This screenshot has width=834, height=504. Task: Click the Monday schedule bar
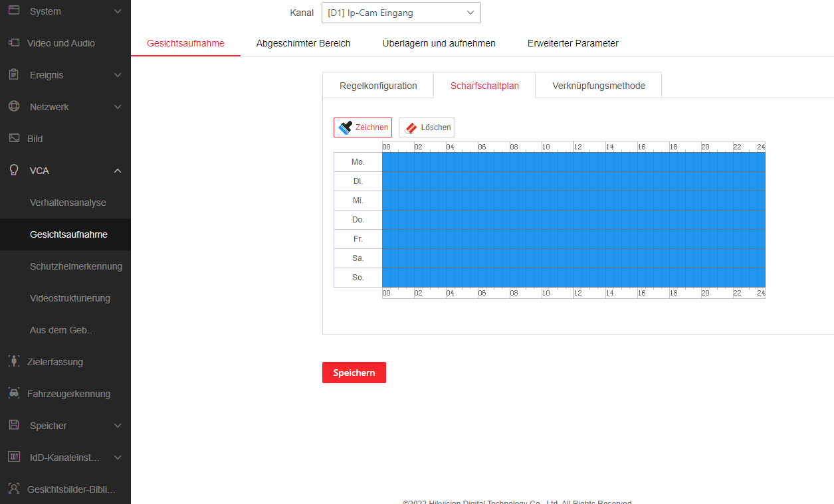(x=573, y=162)
